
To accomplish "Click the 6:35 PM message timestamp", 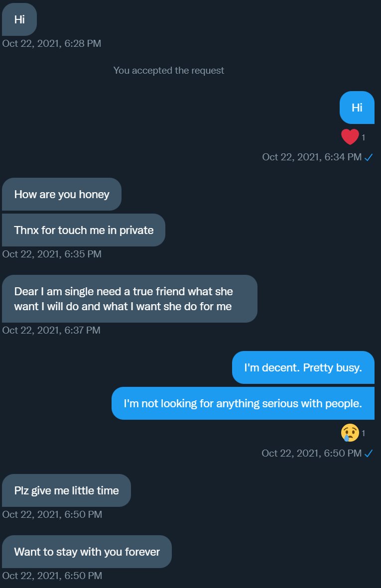I will coord(52,254).
